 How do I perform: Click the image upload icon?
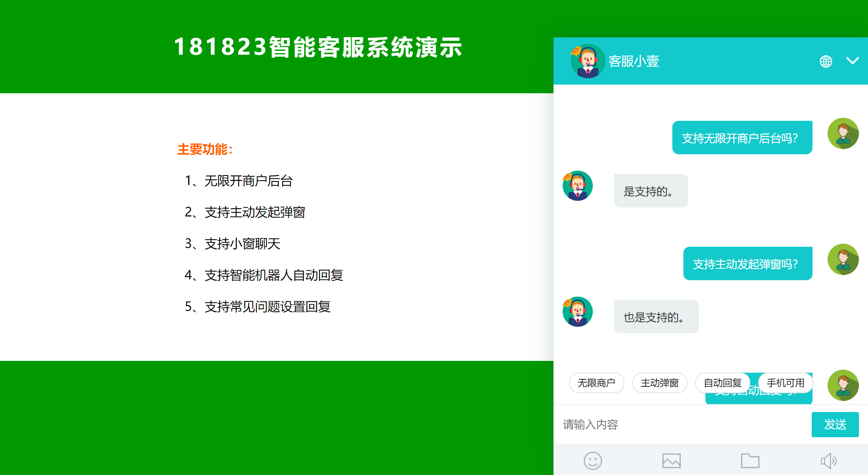(671, 460)
